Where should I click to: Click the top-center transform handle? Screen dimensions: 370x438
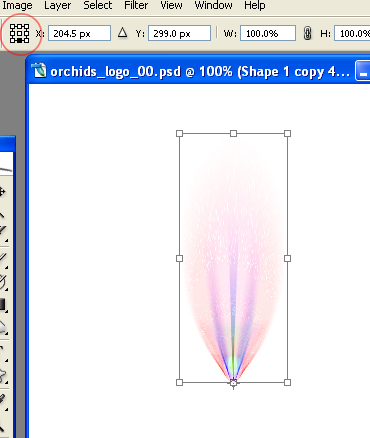coord(233,134)
